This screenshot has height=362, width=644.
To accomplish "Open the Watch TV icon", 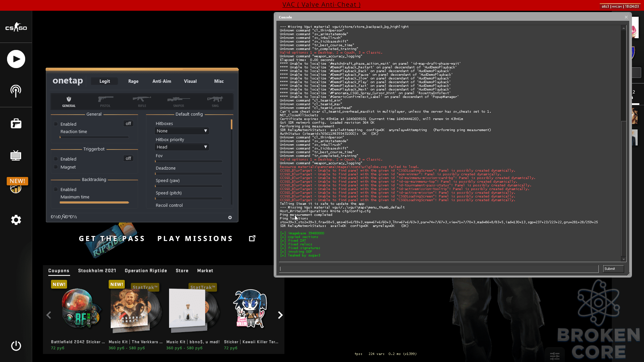I will [x=16, y=156].
